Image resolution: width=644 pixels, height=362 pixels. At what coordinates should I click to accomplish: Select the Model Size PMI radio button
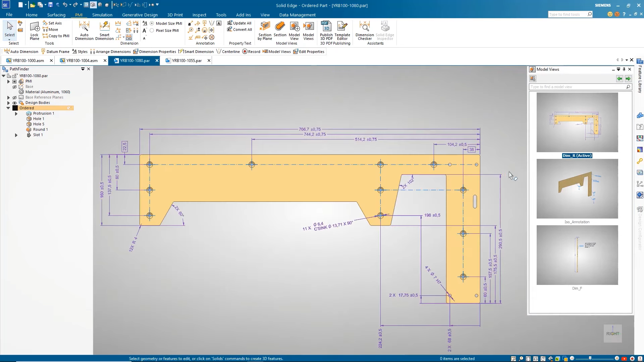pos(153,23)
